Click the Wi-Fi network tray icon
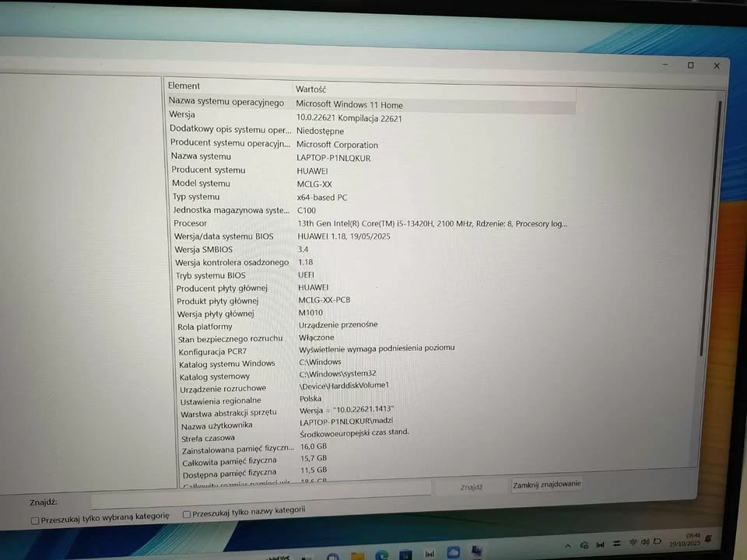This screenshot has height=560, width=747. (x=633, y=542)
